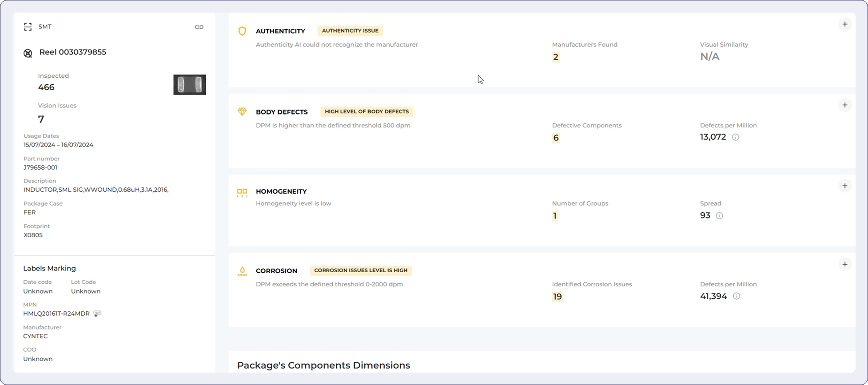Click info icon beside Spread value 93

720,216
